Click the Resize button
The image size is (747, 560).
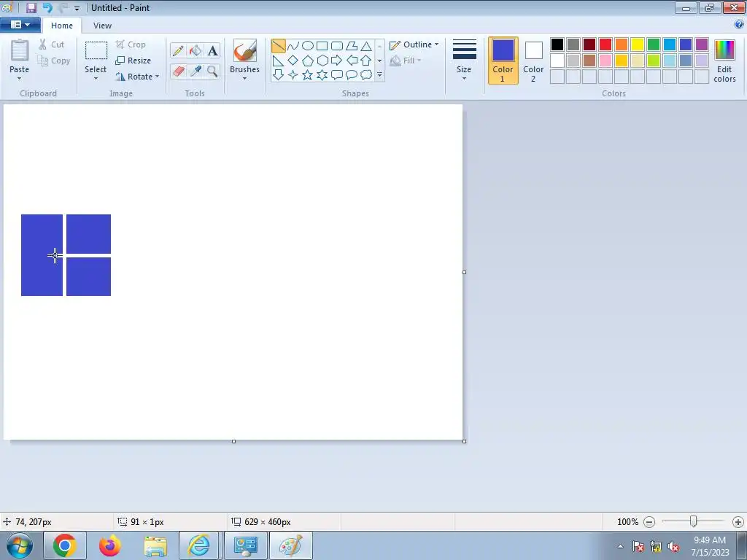(x=133, y=61)
